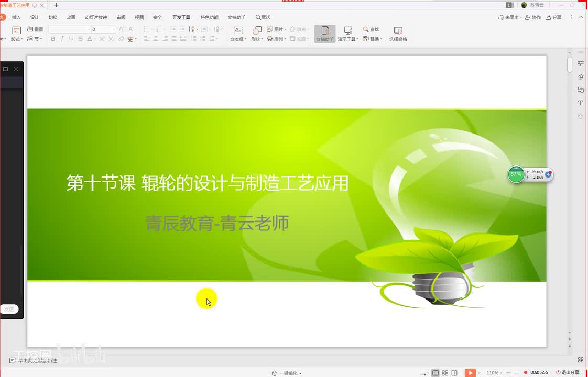Click the bullet list icon
This screenshot has height=377, width=588.
(x=147, y=29)
